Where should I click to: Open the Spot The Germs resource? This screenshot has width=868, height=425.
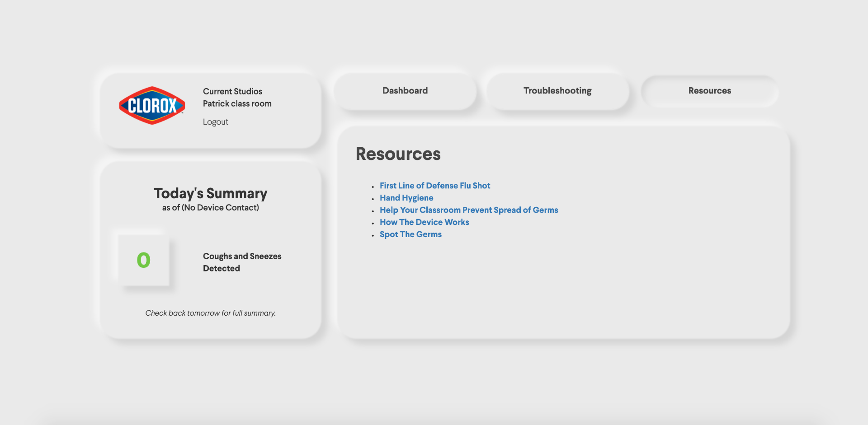[410, 234]
